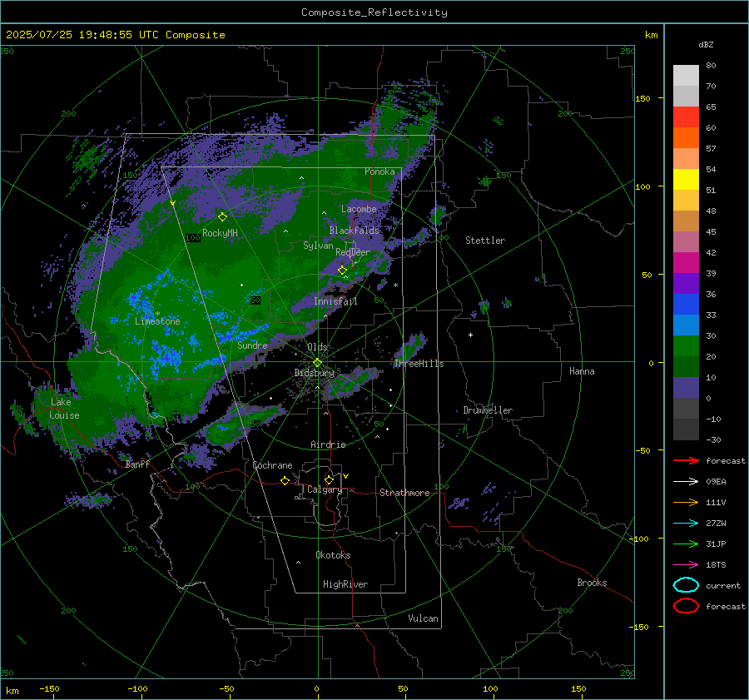This screenshot has height=700, width=749.
Task: Click the white 09EA arrow icon
Action: point(686,482)
